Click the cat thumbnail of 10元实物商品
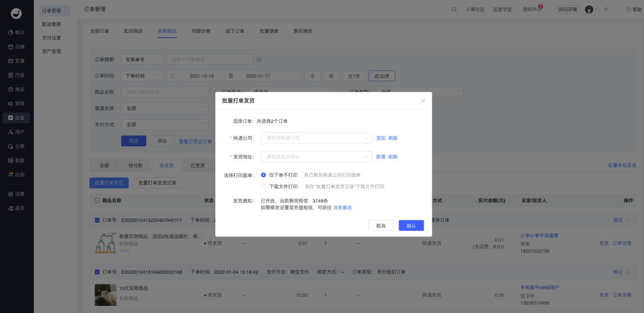 coord(106,295)
